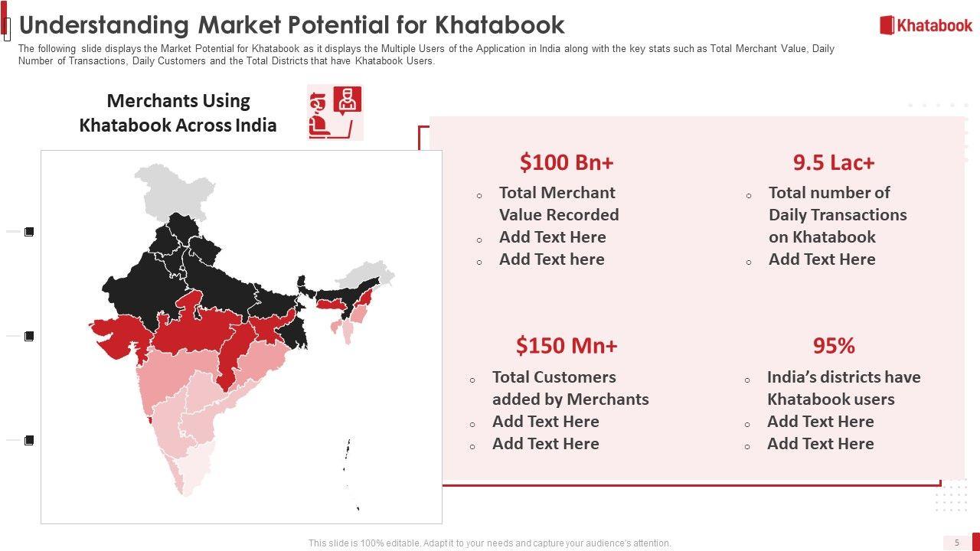Click the "Understanding Market Potential for Khatabook" title
The image size is (980, 551).
(x=292, y=25)
